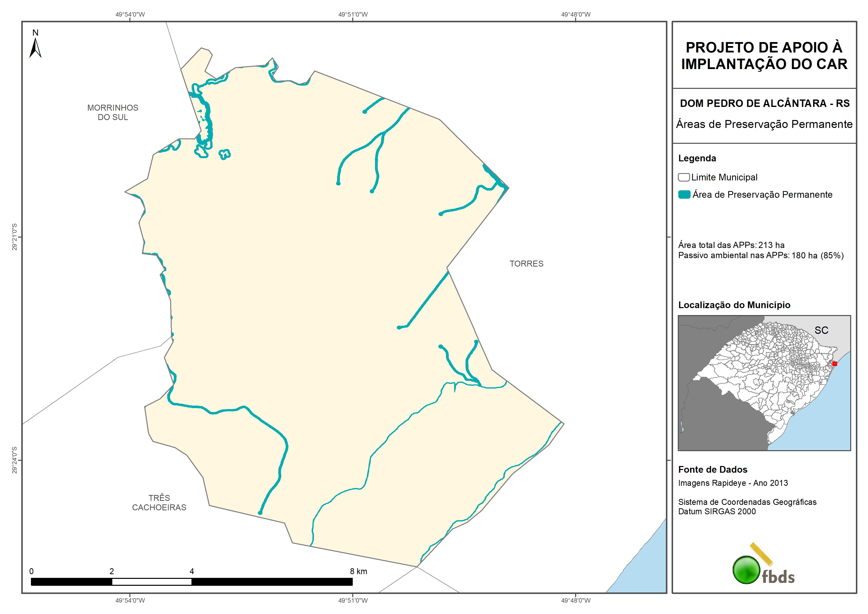Click the Localização do Município inset map

(x=764, y=382)
